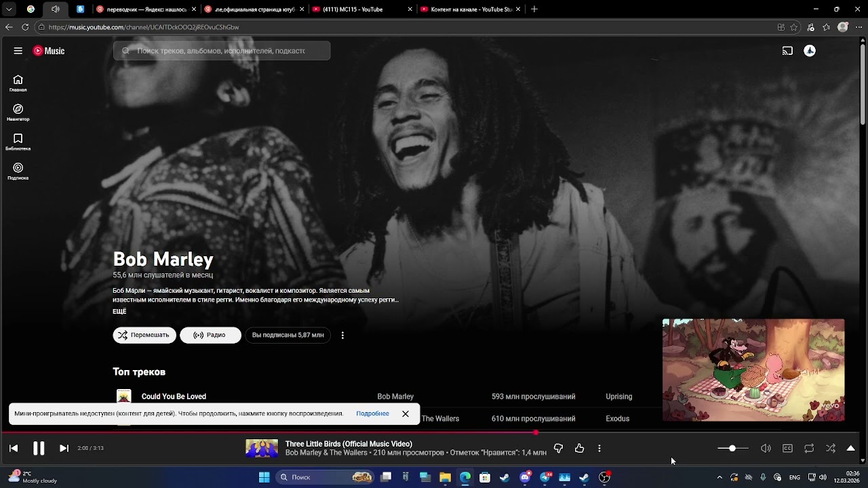This screenshot has width=868, height=488.
Task: Open Microsoft Edge from the taskbar
Action: (465, 477)
